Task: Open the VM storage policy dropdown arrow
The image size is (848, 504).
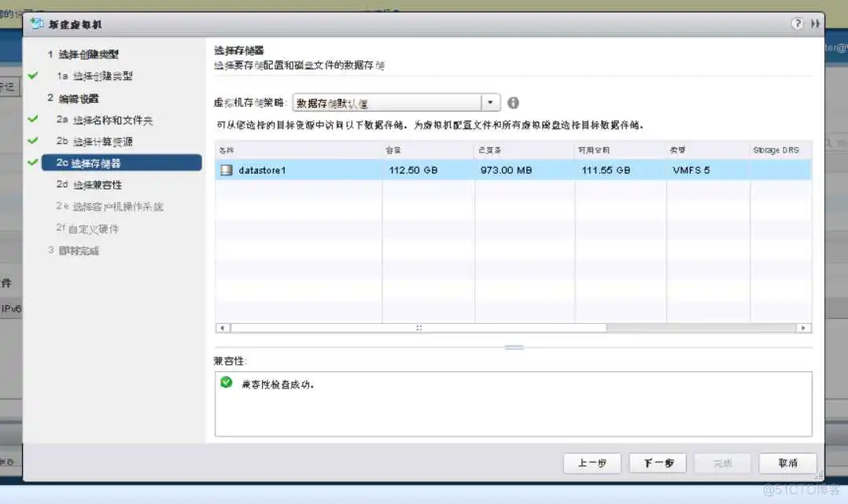Action: [490, 103]
